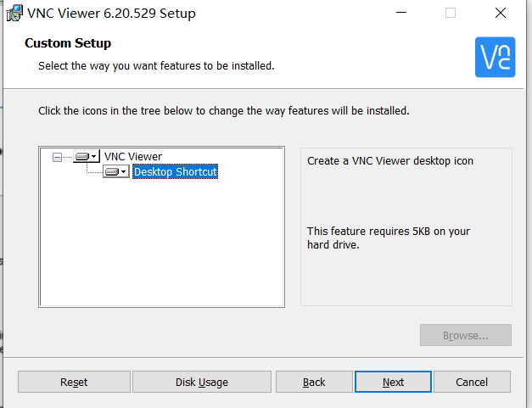Screen dimensions: 532x408
Task: Click the 'Create a VNC Viewer desktop icon' description
Action: [390, 161]
